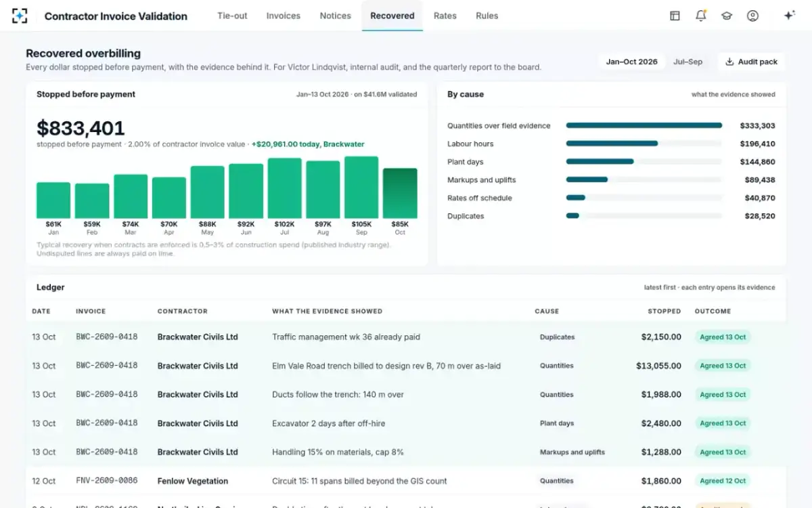Click the $1,860.00 stopped amount

[661, 481]
